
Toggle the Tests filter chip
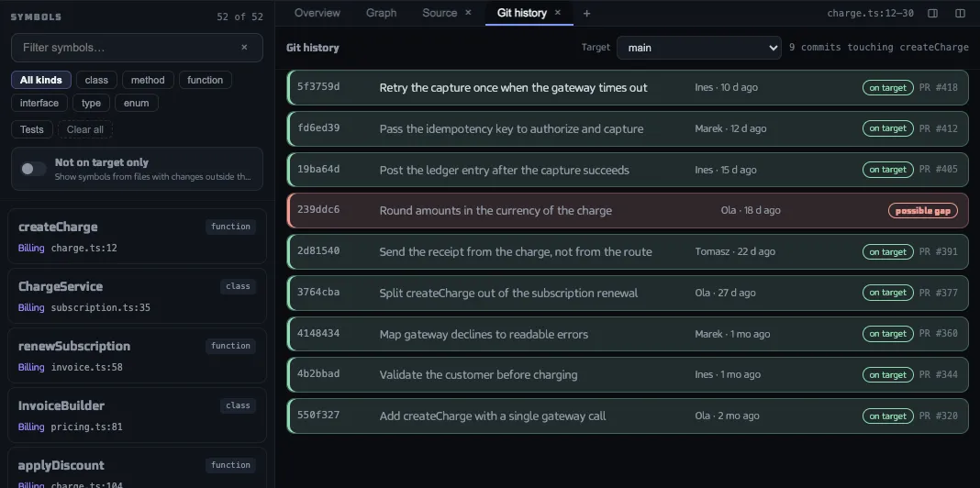(32, 129)
